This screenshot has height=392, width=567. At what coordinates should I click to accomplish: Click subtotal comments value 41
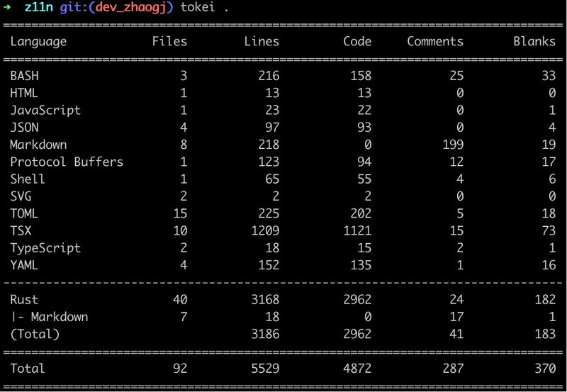(456, 334)
